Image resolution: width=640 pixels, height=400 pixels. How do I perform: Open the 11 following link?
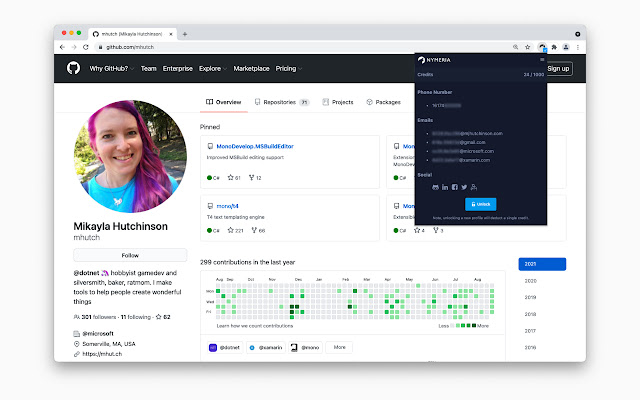coord(136,317)
